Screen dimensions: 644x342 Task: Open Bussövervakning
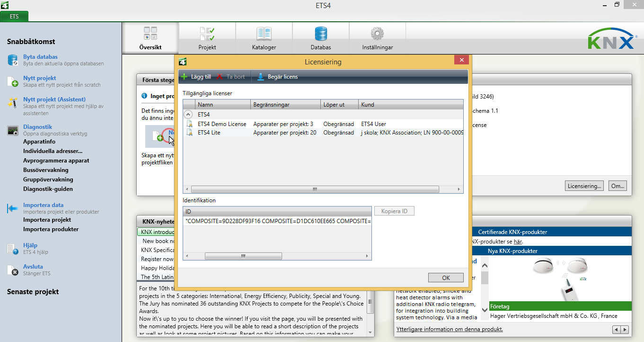46,170
